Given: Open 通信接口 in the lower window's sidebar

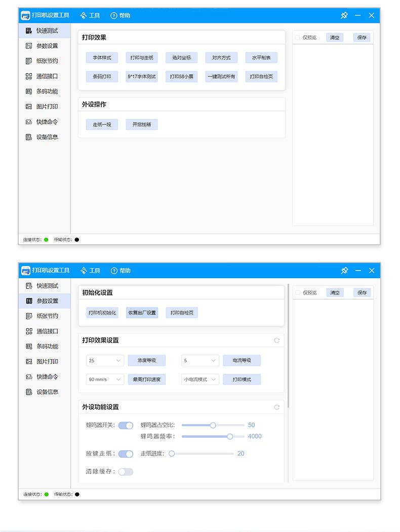Looking at the screenshot, I should click(x=47, y=331).
